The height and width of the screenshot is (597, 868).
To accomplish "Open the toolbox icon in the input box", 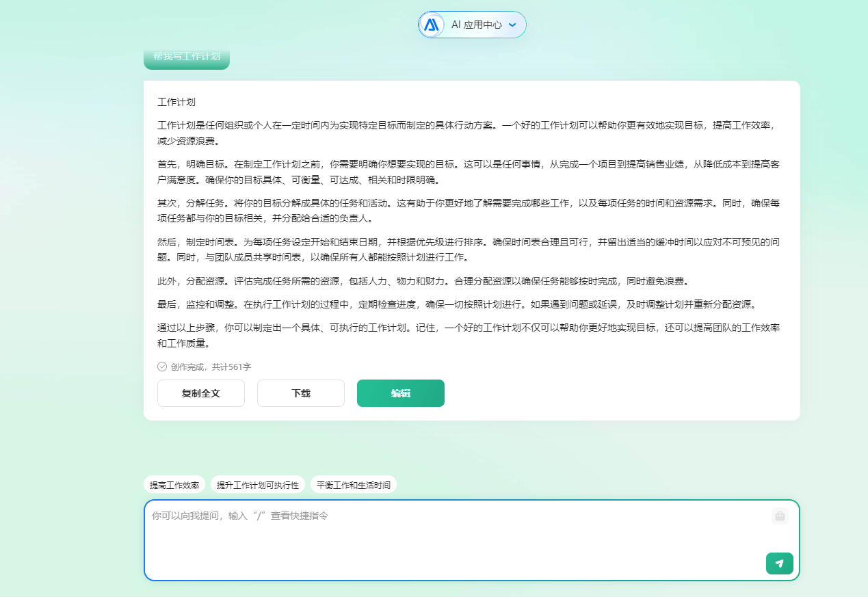I will [780, 516].
